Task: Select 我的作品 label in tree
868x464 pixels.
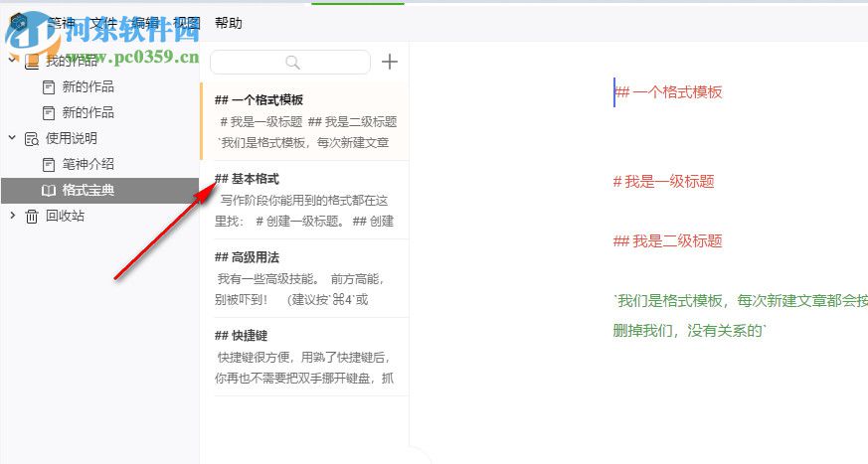Action: 72,61
